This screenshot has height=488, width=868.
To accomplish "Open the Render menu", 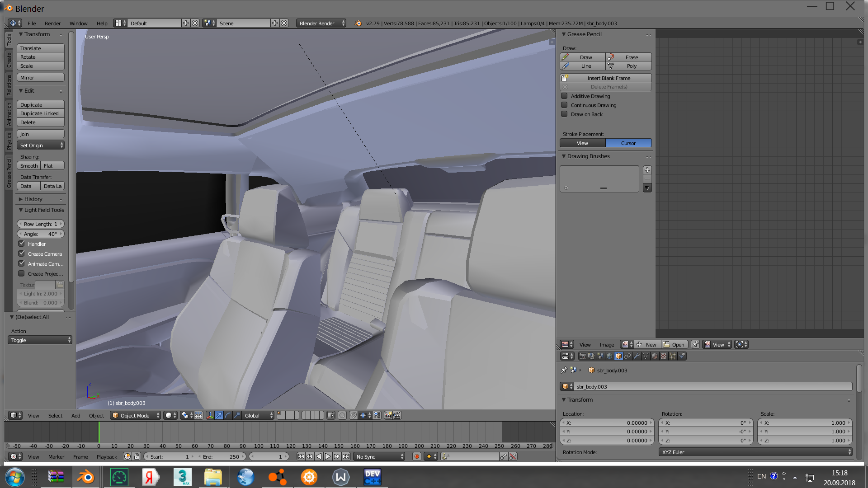I will pyautogui.click(x=52, y=23).
